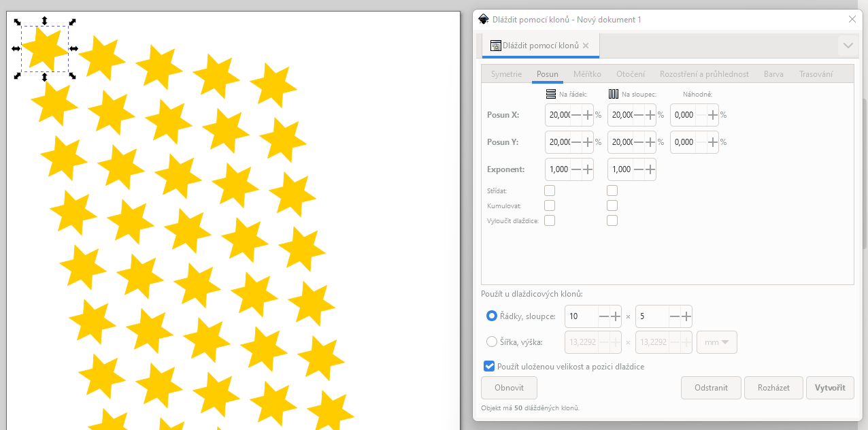Image resolution: width=868 pixels, height=430 pixels.
Task: Enable Kumulovat for columns
Action: [x=612, y=205]
